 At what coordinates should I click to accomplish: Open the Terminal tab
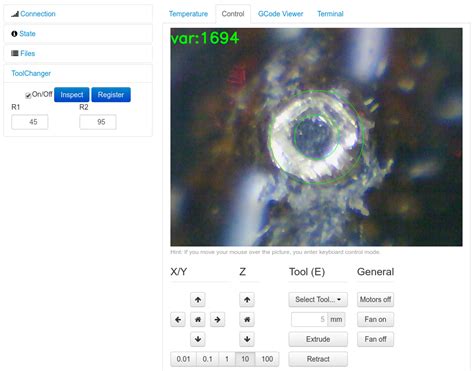330,14
